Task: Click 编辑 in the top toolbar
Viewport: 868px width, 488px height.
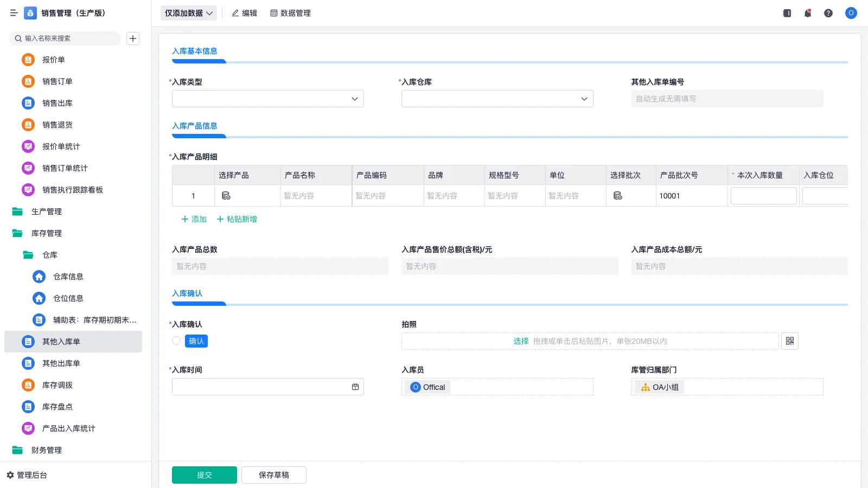Action: click(x=245, y=13)
